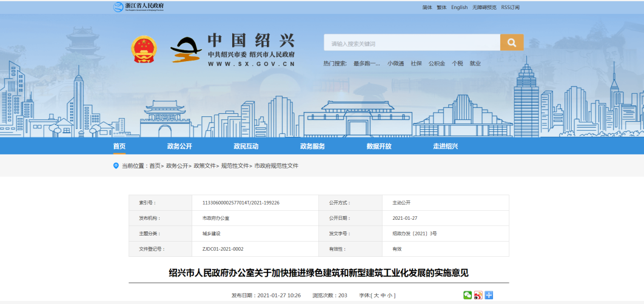Click the article headline about 绿色建筑
The image size is (644, 304).
click(x=319, y=273)
